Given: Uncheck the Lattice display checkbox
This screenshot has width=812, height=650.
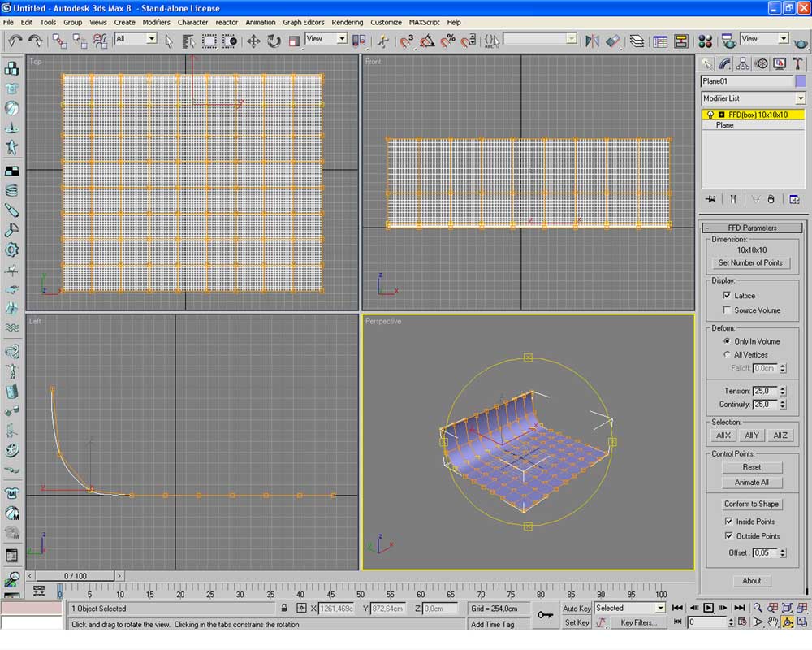Looking at the screenshot, I should [x=727, y=296].
